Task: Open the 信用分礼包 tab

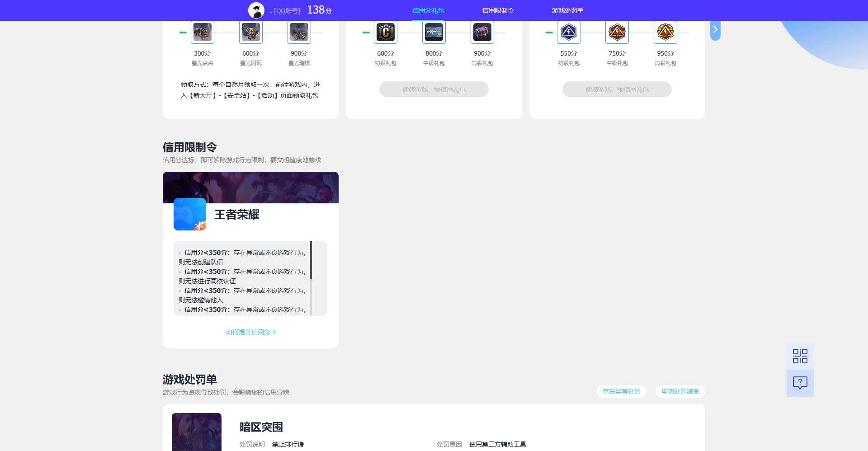Action: (x=428, y=10)
